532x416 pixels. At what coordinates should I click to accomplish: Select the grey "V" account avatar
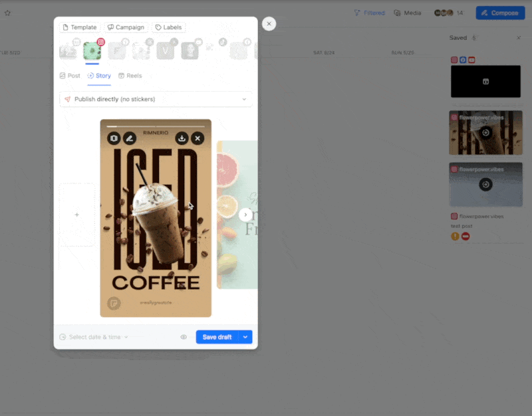(166, 51)
